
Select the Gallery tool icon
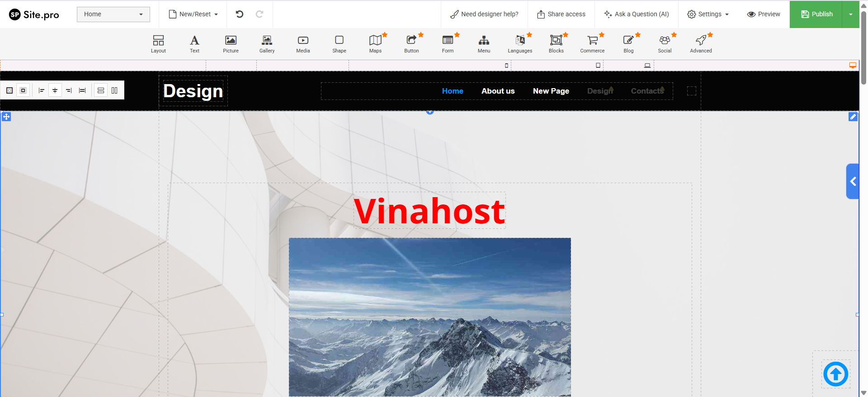(267, 44)
